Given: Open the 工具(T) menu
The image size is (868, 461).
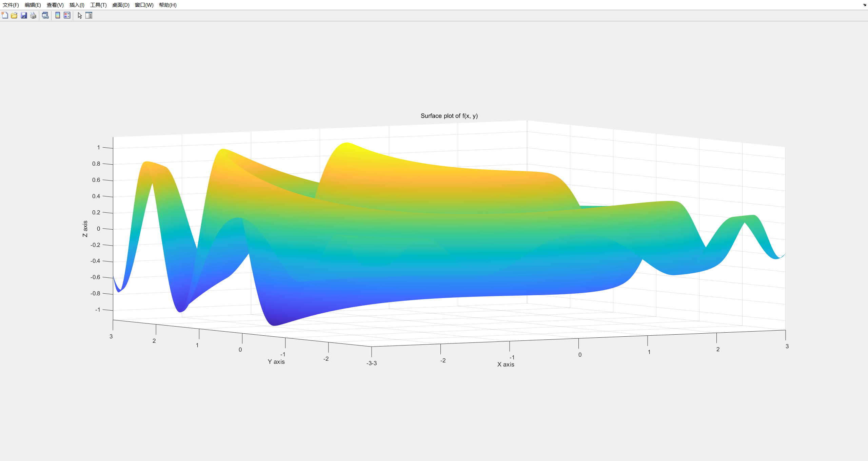Looking at the screenshot, I should tap(98, 5).
